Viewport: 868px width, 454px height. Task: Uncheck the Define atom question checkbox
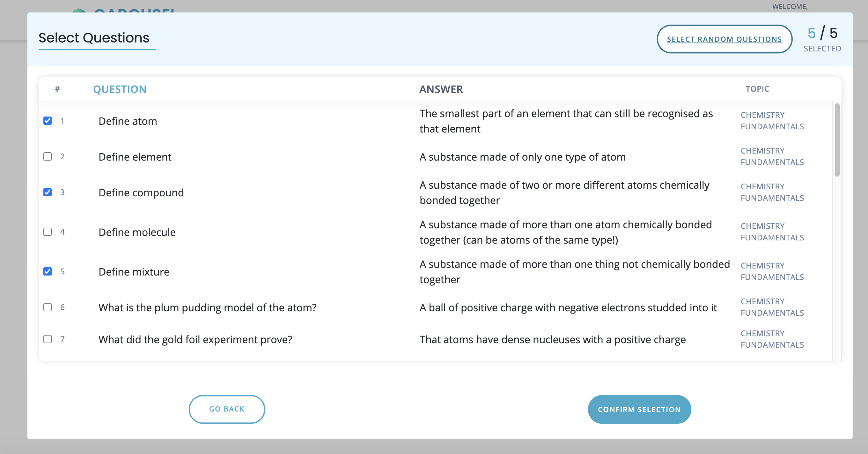48,121
